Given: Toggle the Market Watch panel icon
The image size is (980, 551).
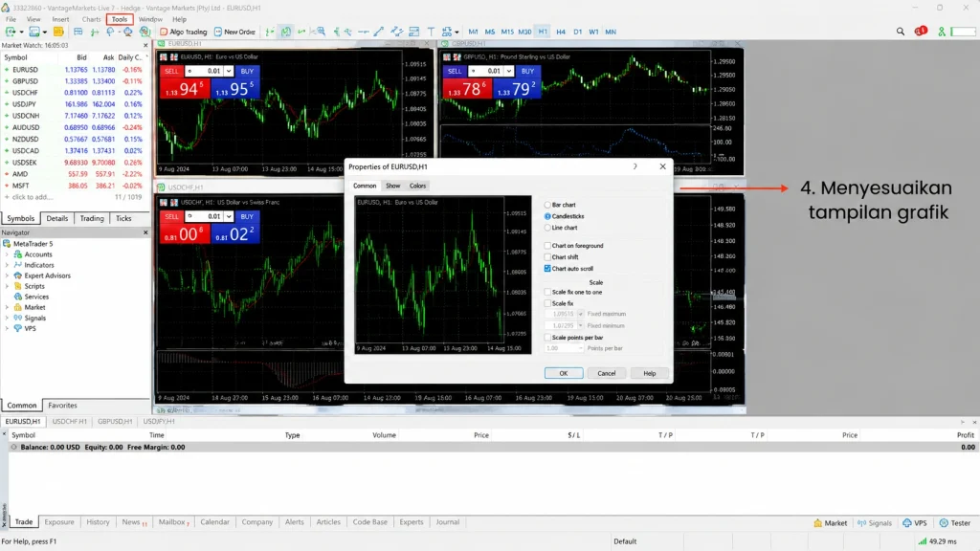Looking at the screenshot, I should [78, 32].
